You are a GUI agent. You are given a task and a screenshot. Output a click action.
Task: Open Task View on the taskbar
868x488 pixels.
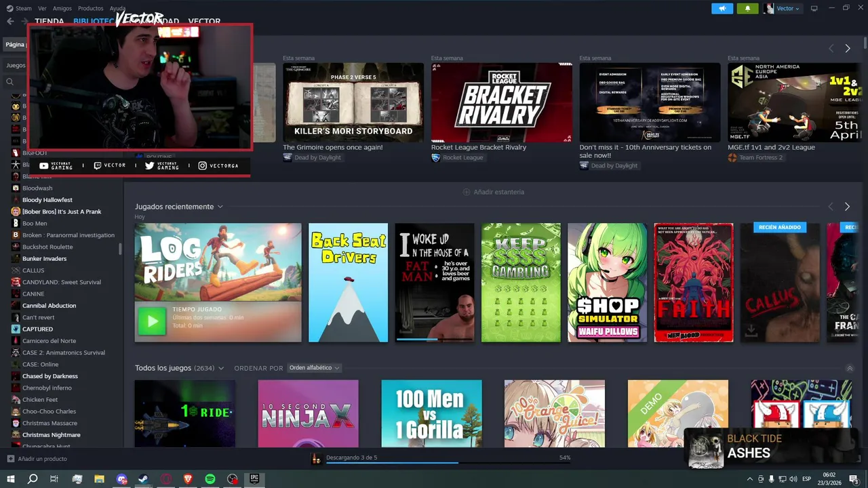tap(54, 479)
